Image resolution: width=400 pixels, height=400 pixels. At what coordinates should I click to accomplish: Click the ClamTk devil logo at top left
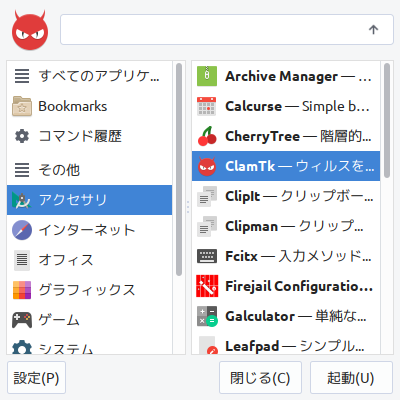(30, 30)
